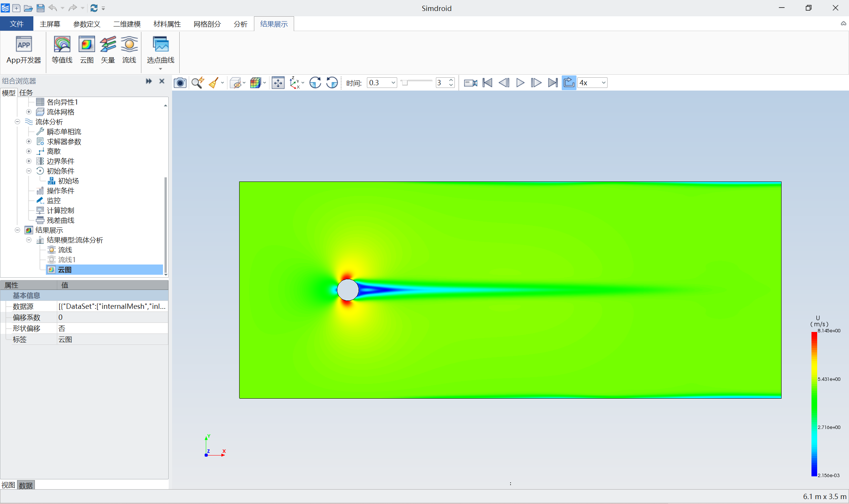Expand the 流体网格 tree node

[x=29, y=112]
